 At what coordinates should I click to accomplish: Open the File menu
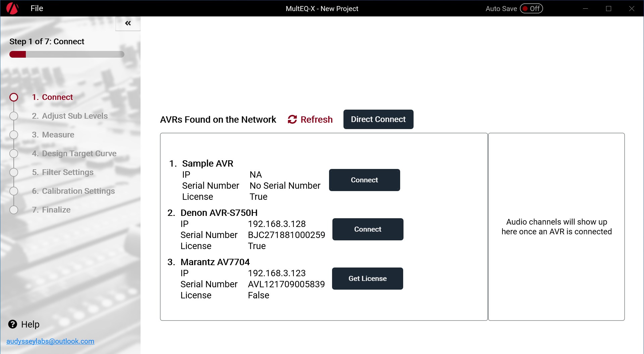(x=37, y=8)
